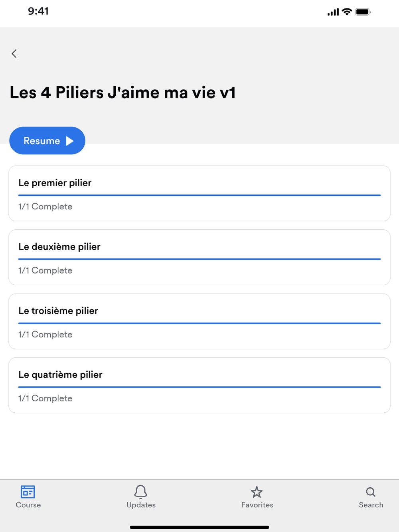Image resolution: width=399 pixels, height=532 pixels.
Task: Resume the course with the blue button
Action: click(47, 141)
